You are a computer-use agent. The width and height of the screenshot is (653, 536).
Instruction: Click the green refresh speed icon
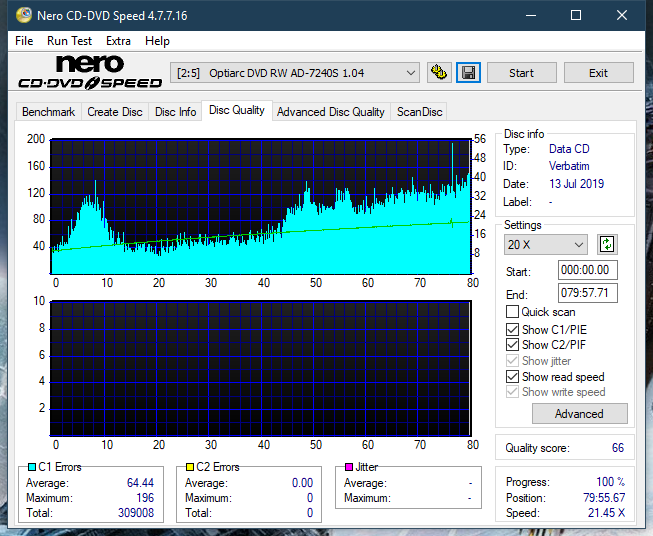(x=607, y=244)
